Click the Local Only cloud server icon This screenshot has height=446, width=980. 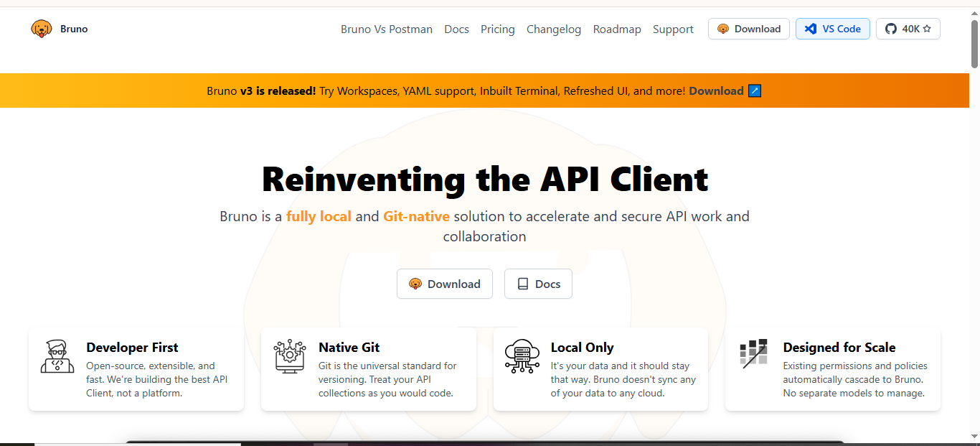pos(522,357)
